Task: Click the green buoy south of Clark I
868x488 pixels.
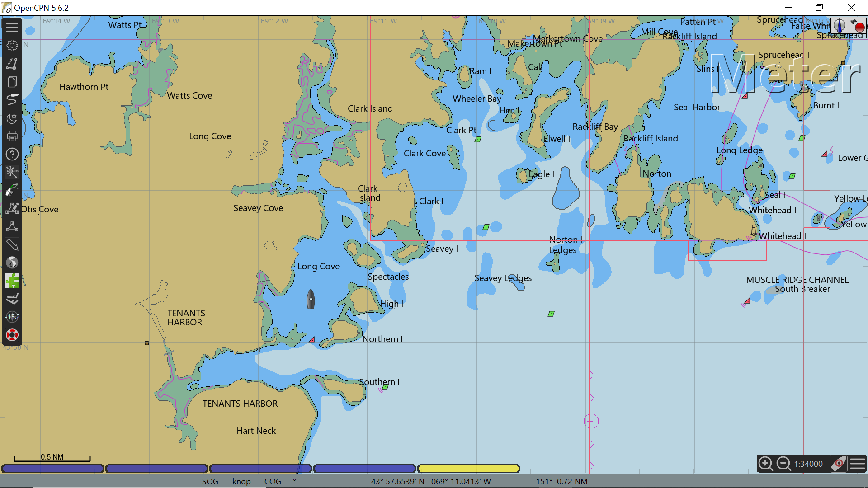Action: click(x=486, y=227)
